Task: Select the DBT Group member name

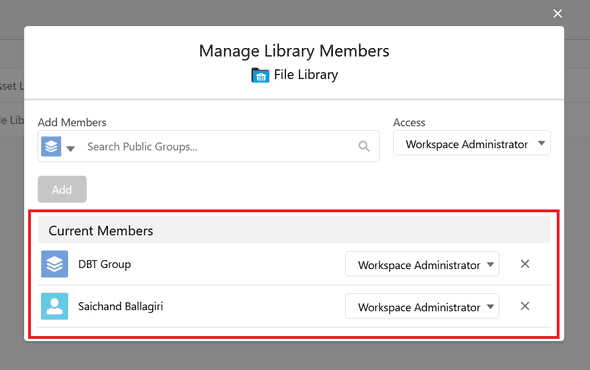Action: click(105, 264)
